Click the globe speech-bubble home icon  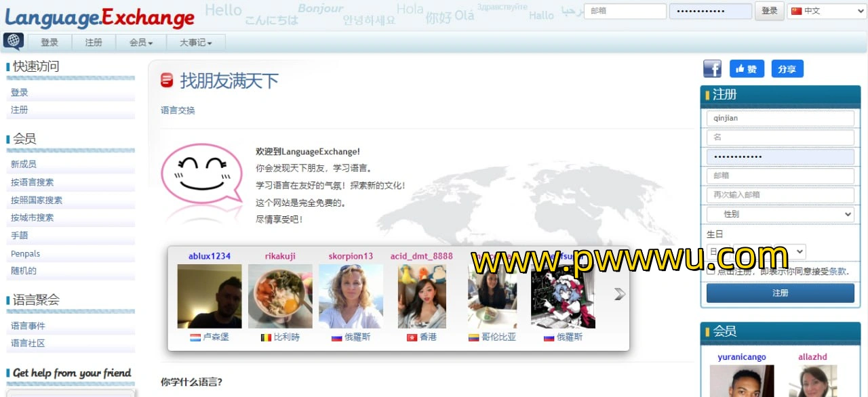click(13, 42)
